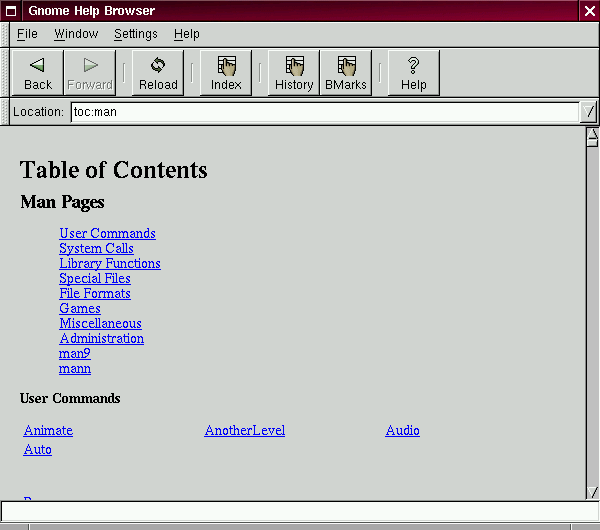Click the Help question mark icon
The image size is (600, 530).
coord(414,73)
